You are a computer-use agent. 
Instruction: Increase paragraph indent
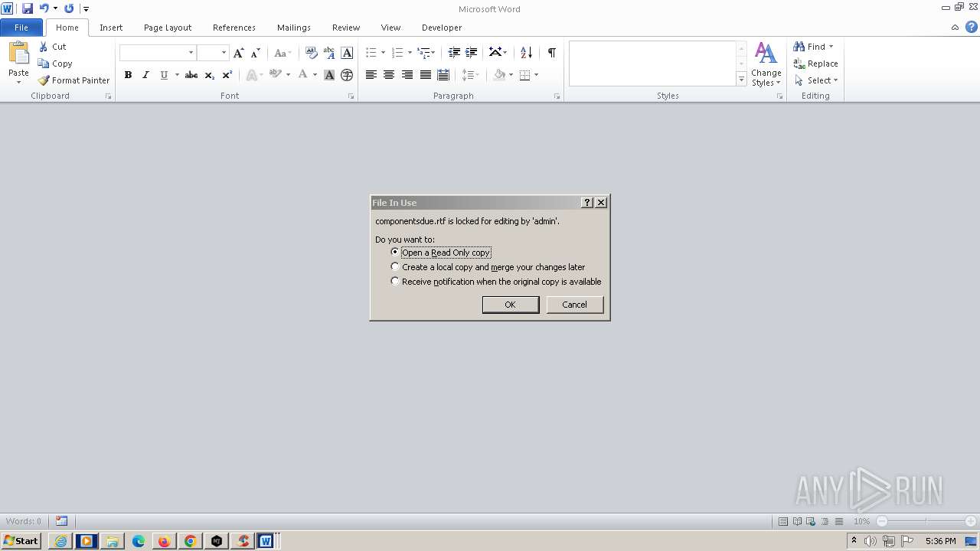coord(472,53)
